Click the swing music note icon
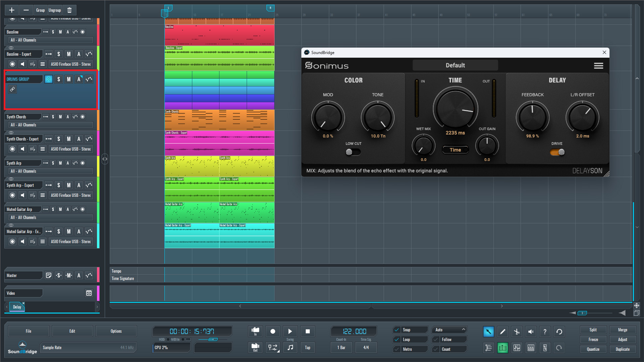 (x=290, y=347)
